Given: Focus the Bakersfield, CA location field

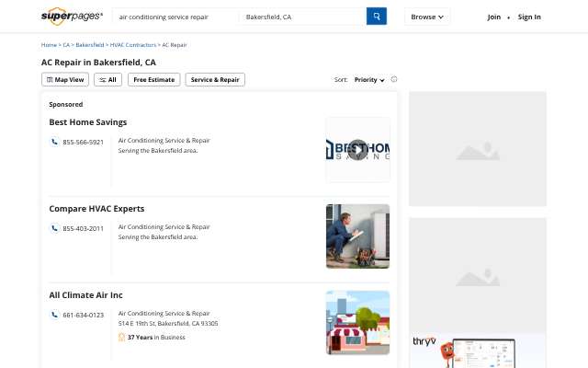Looking at the screenshot, I should pyautogui.click(x=302, y=17).
